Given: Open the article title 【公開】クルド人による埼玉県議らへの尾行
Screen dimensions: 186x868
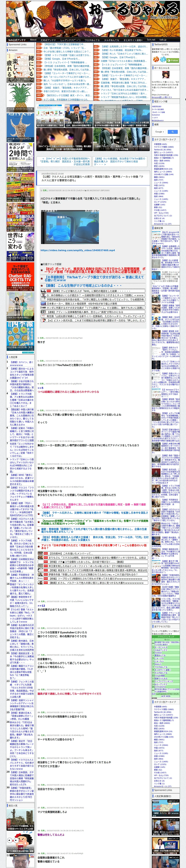Looking at the screenshot, I should point(92,178).
